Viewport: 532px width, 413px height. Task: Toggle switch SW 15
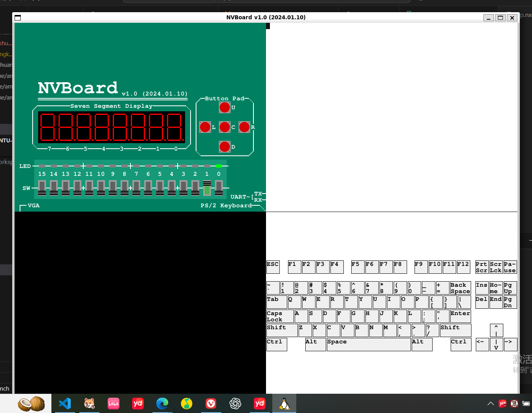(42, 188)
